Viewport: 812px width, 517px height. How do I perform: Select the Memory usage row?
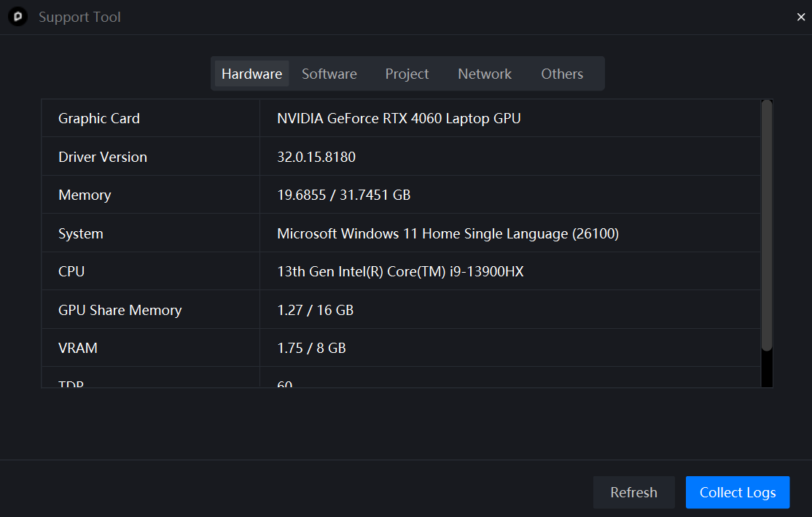click(x=343, y=195)
